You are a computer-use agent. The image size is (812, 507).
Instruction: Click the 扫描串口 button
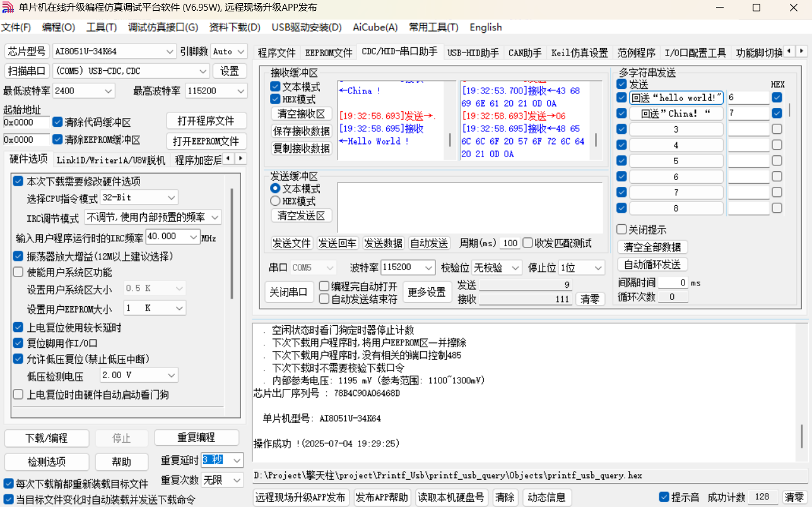(26, 71)
